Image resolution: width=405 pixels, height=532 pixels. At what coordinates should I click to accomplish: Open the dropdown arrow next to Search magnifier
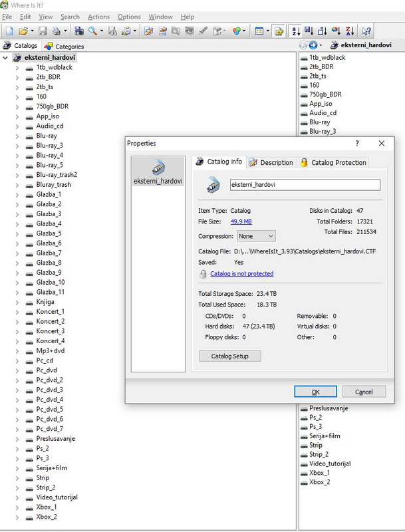point(102,31)
